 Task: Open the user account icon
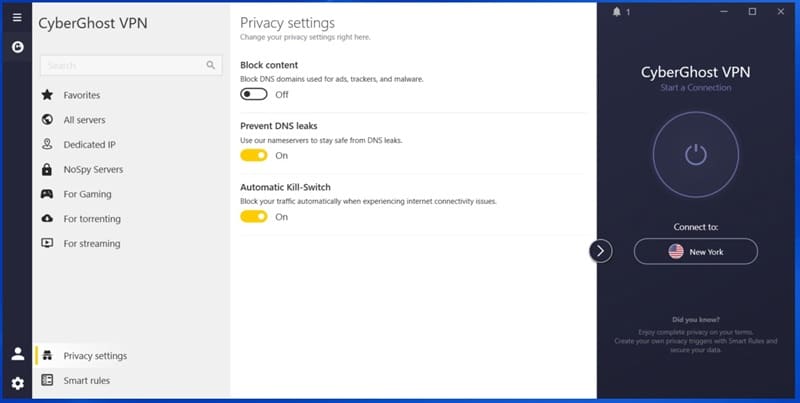[17, 354]
